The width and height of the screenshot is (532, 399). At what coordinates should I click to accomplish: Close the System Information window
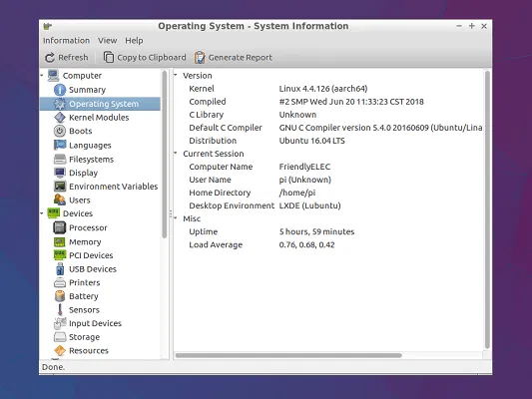coord(484,26)
